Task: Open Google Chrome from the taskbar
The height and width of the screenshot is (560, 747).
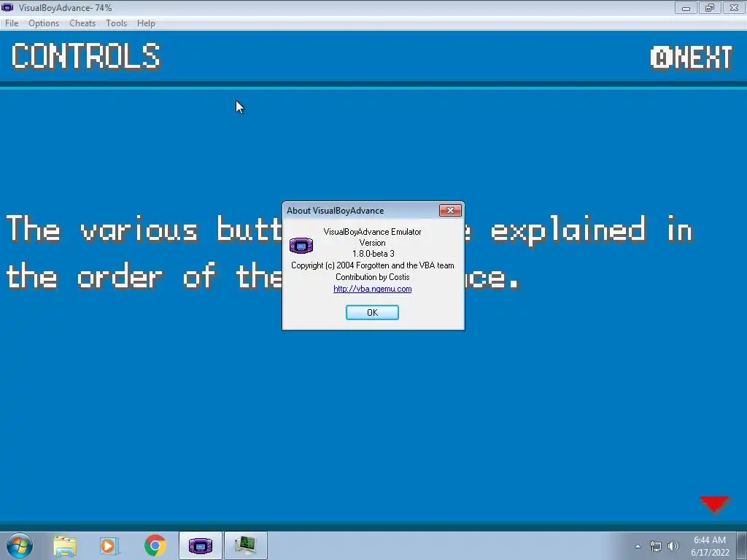Action: (x=155, y=545)
